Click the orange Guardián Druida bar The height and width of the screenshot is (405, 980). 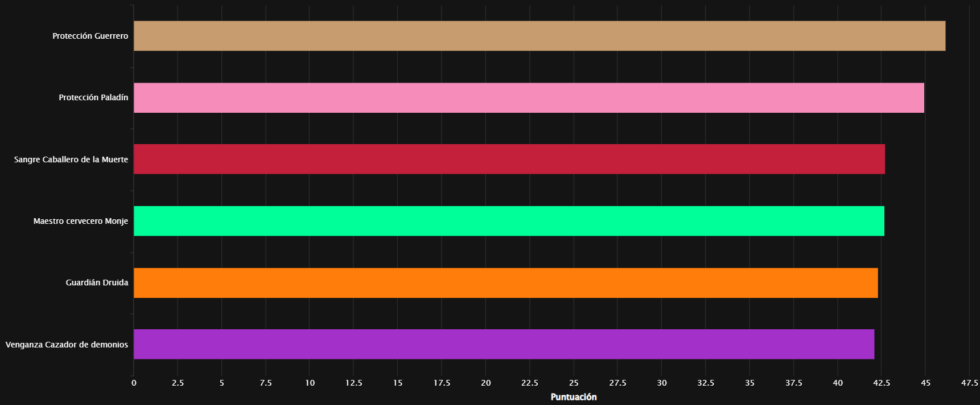tap(506, 283)
